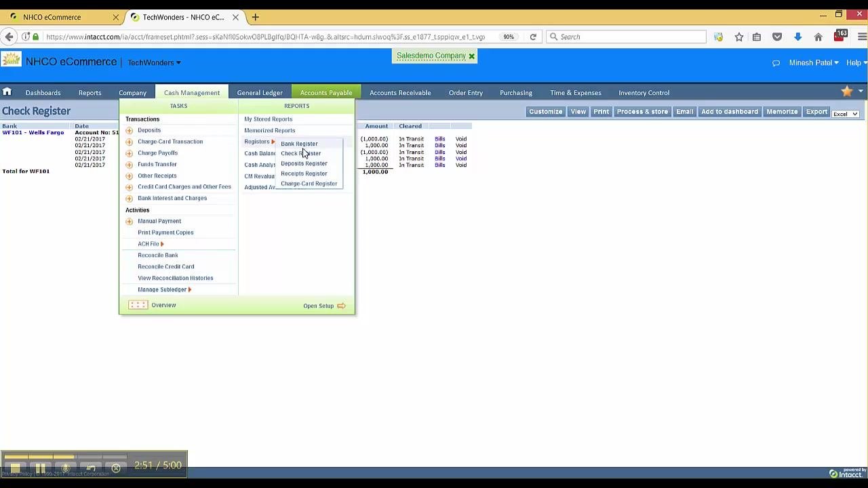Click the plus icon next to Funds Transfer

(x=130, y=165)
